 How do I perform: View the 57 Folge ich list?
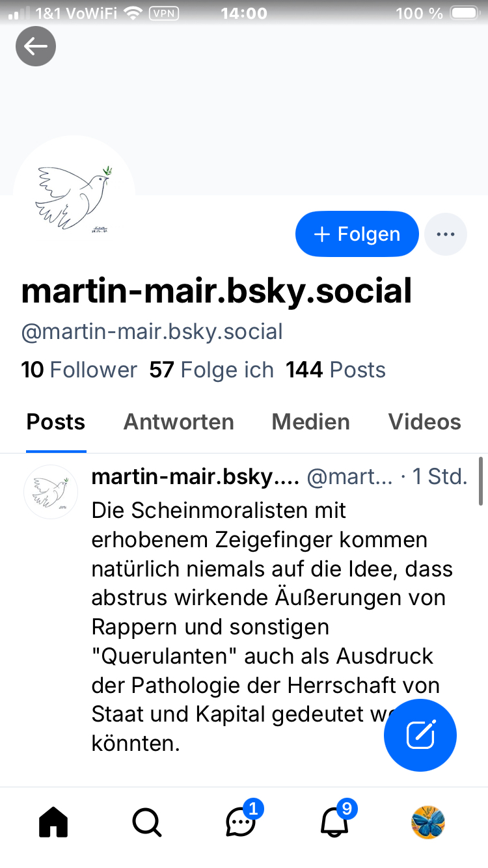(211, 370)
